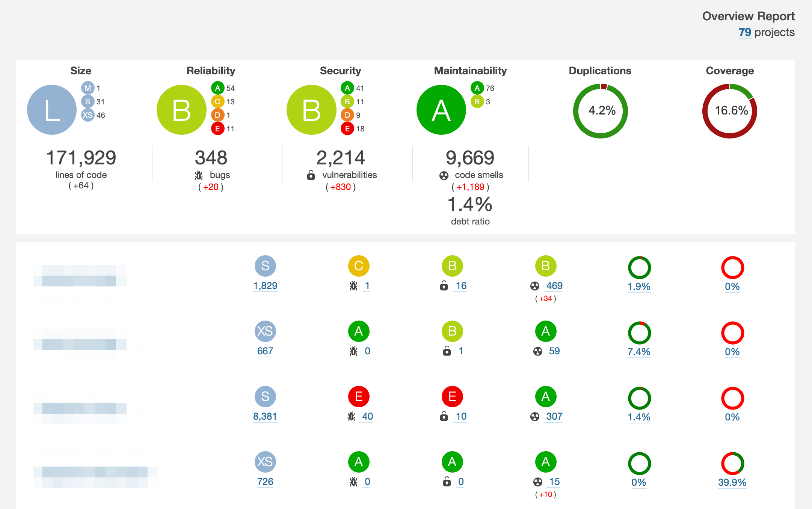Click the 4.2% Duplications donut chart
812x509 pixels.
pyautogui.click(x=600, y=111)
